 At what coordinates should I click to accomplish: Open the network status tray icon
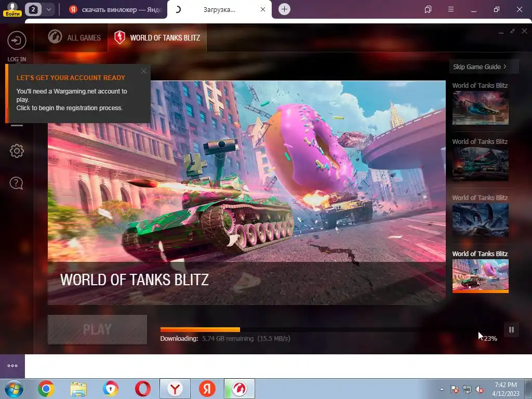tap(467, 389)
